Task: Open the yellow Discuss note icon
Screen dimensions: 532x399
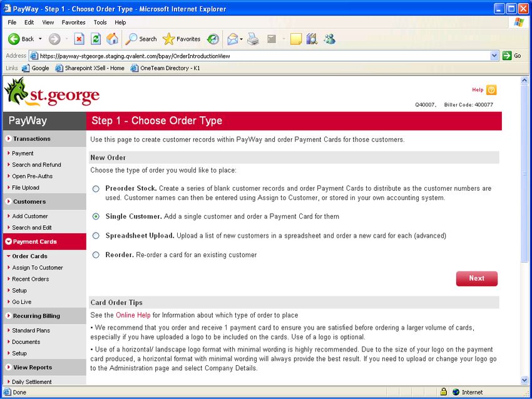Action: pyautogui.click(x=296, y=39)
